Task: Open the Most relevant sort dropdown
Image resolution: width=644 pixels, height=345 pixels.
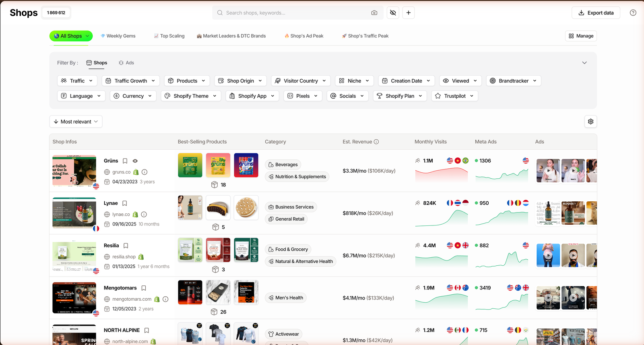Action: (x=76, y=122)
